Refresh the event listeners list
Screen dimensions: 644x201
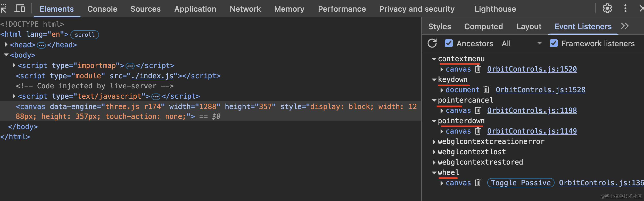click(432, 43)
